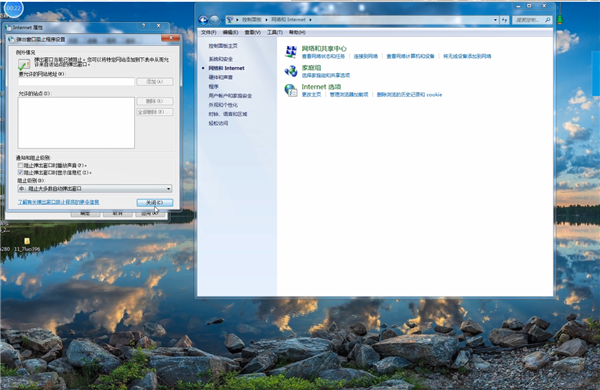The height and width of the screenshot is (390, 600).
Task: Open the 家庭组 icon
Action: (291, 71)
